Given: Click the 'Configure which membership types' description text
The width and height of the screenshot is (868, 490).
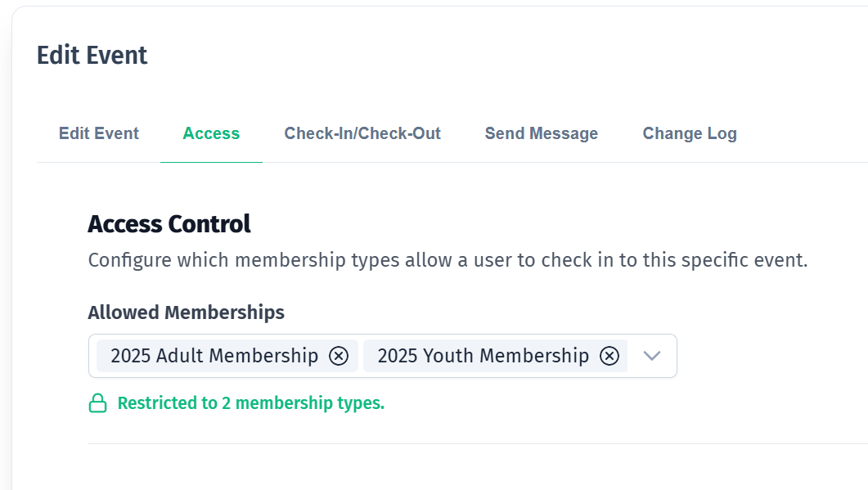Looking at the screenshot, I should point(447,261).
